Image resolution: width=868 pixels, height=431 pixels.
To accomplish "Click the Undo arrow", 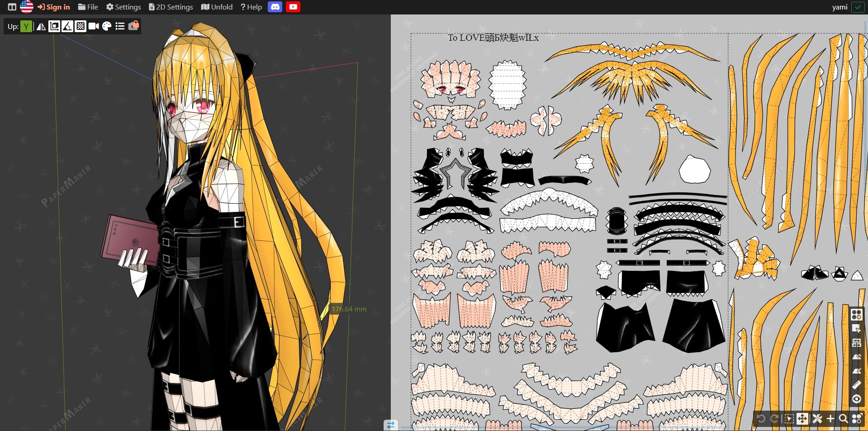I will tap(761, 419).
